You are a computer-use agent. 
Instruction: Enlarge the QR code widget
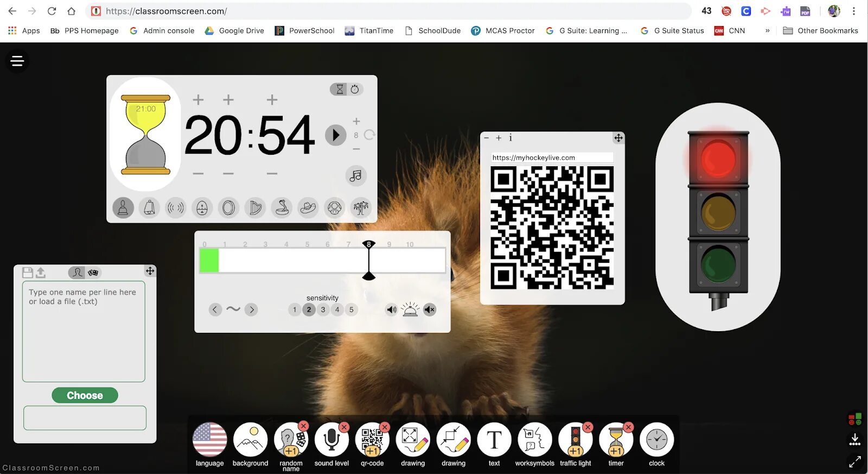tap(499, 138)
